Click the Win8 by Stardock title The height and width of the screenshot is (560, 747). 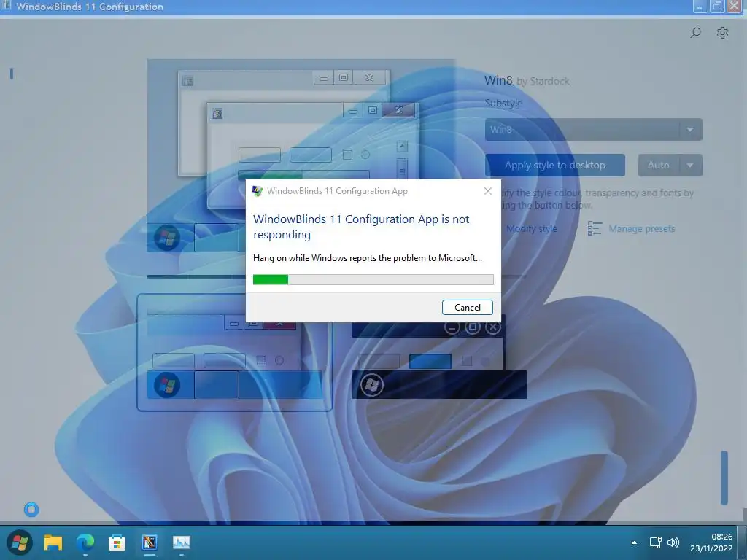click(527, 80)
